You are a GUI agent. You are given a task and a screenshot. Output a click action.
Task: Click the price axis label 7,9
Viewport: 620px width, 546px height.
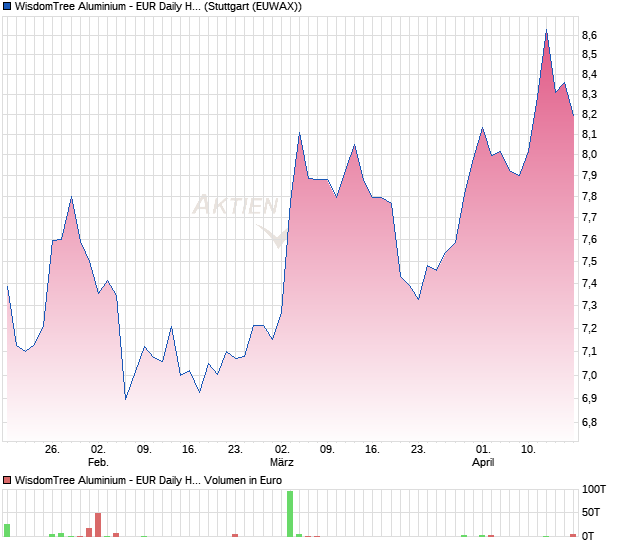click(x=589, y=175)
